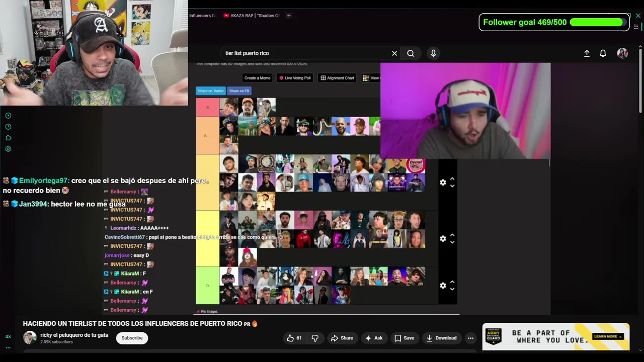This screenshot has height=362, width=644.
Task: Click the magnifying glass search icon
Action: tap(411, 53)
